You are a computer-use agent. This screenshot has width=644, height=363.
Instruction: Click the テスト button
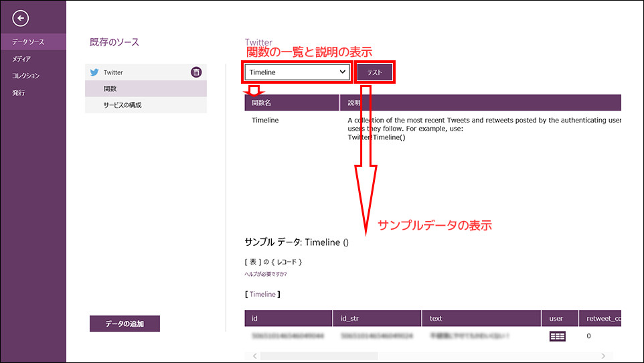coord(375,72)
